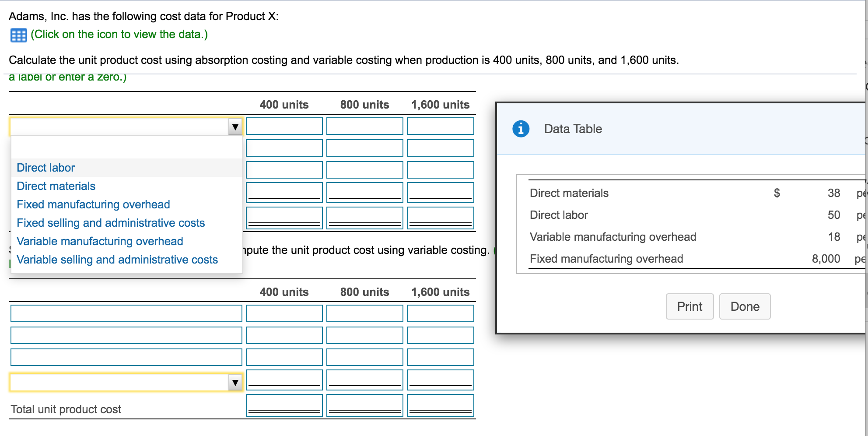Select Direct labor from the dropdown list
Image resolution: width=868 pixels, height=436 pixels.
click(x=127, y=168)
